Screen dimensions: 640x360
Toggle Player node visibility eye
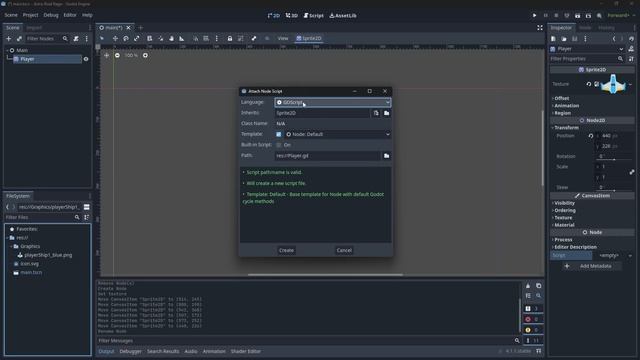[86, 59]
